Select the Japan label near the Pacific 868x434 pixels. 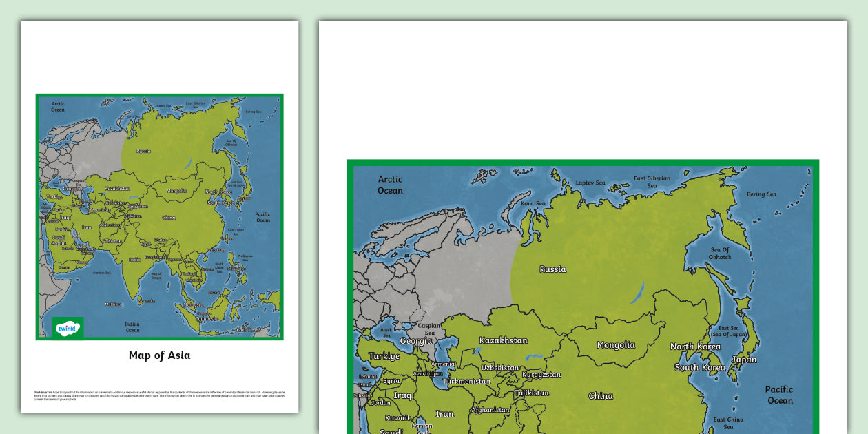(745, 360)
